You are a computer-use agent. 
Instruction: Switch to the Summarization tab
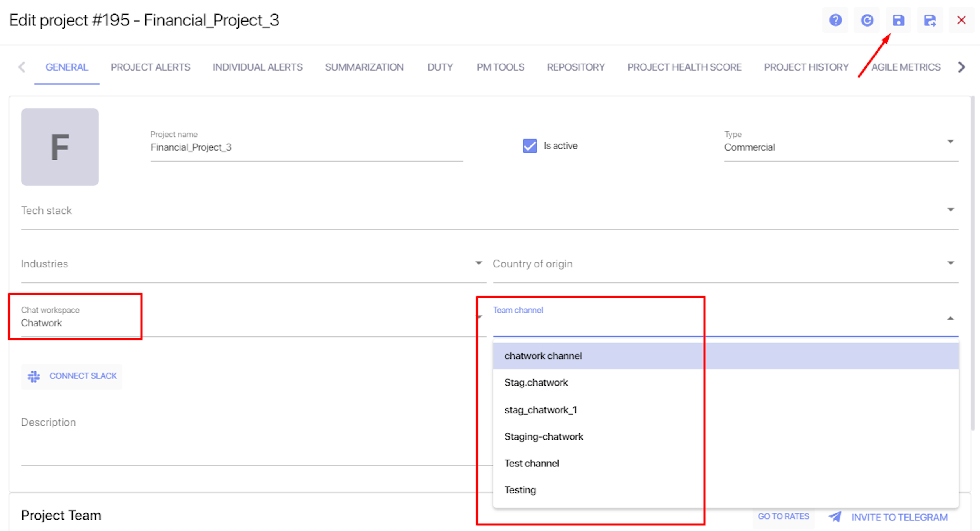click(364, 67)
